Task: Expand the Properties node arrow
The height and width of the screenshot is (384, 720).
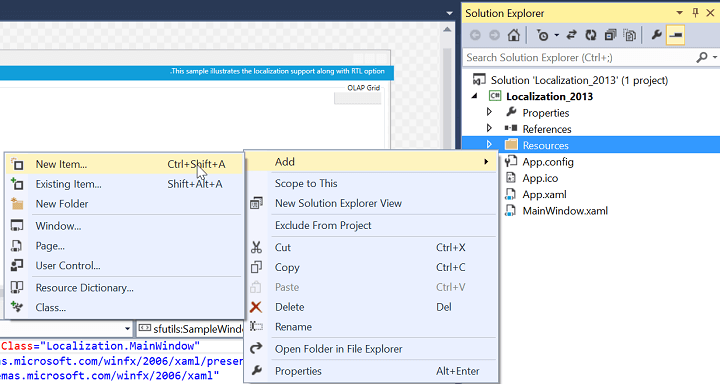Action: [x=489, y=112]
